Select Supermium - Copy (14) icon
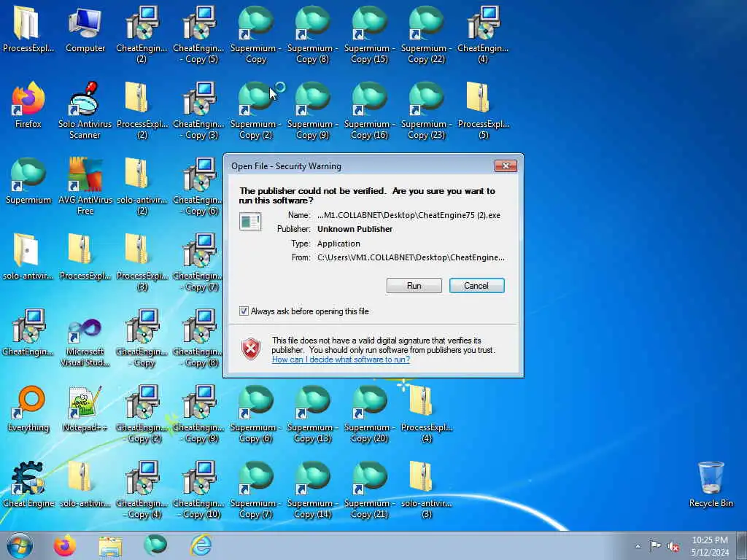 312,489
